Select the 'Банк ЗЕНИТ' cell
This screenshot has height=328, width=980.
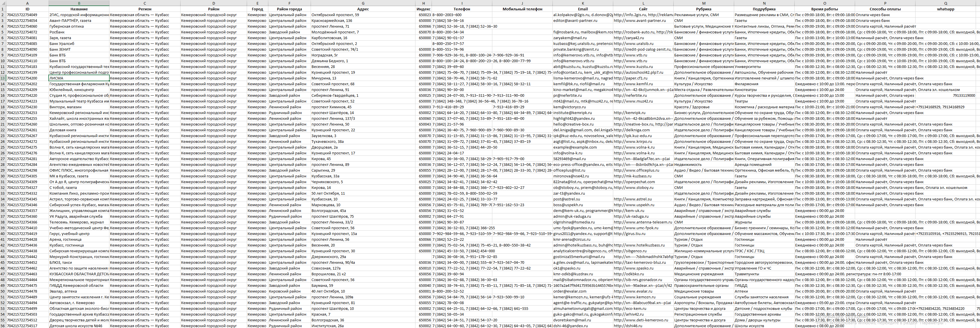click(x=79, y=50)
